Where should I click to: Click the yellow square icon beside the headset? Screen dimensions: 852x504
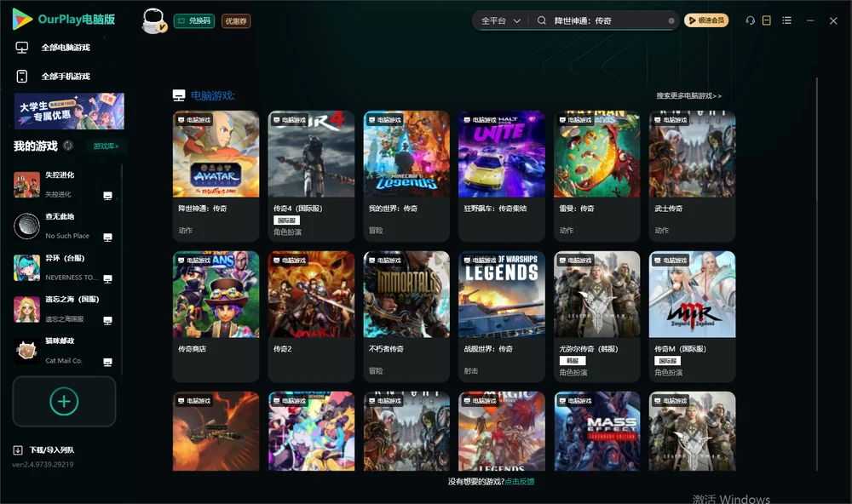click(x=767, y=20)
